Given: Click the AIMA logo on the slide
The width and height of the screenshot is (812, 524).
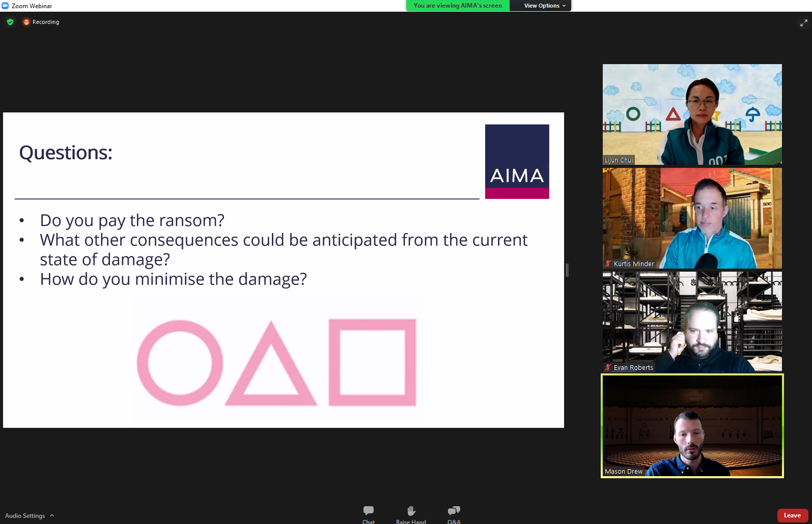Looking at the screenshot, I should tap(517, 161).
